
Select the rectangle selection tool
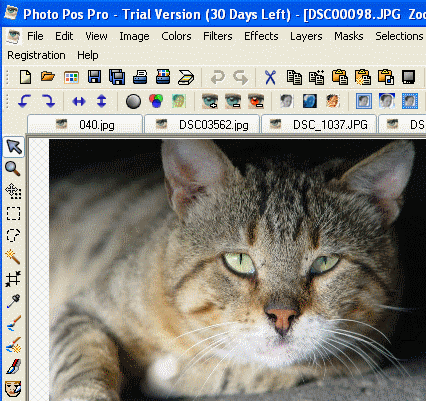13,213
